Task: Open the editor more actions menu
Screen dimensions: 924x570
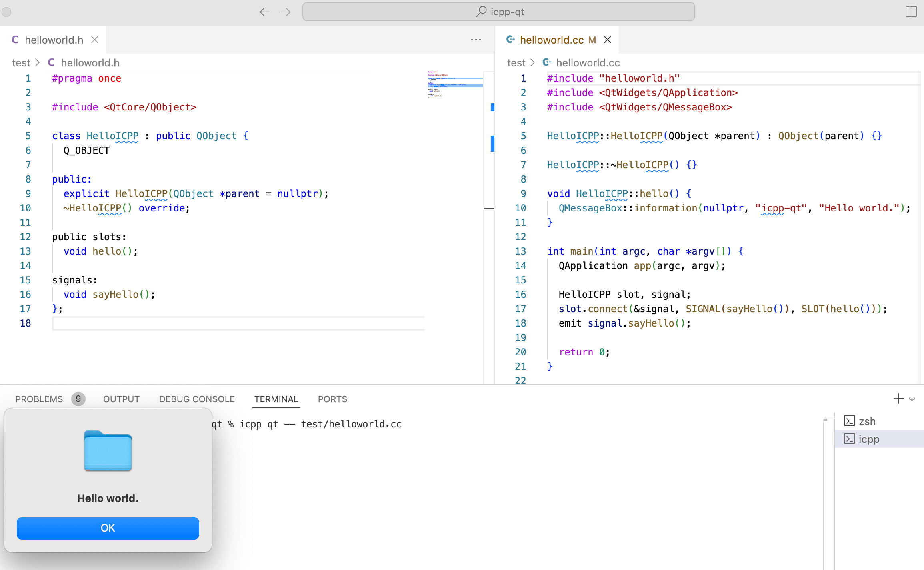Action: [476, 40]
